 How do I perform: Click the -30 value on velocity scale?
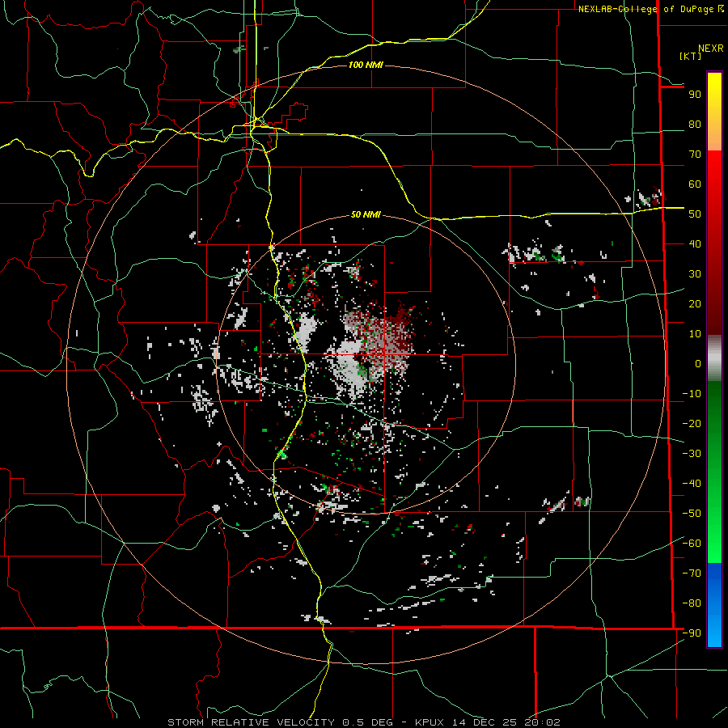[692, 454]
